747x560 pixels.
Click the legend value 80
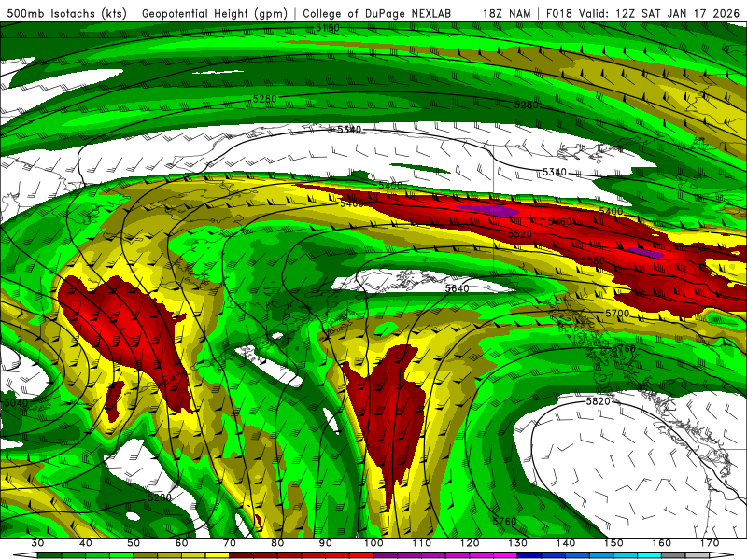point(277,543)
